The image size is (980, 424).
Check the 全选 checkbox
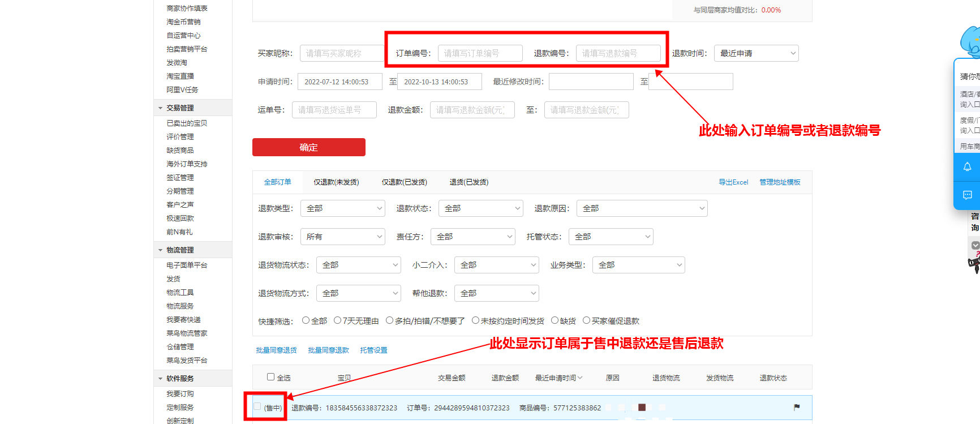tap(270, 377)
